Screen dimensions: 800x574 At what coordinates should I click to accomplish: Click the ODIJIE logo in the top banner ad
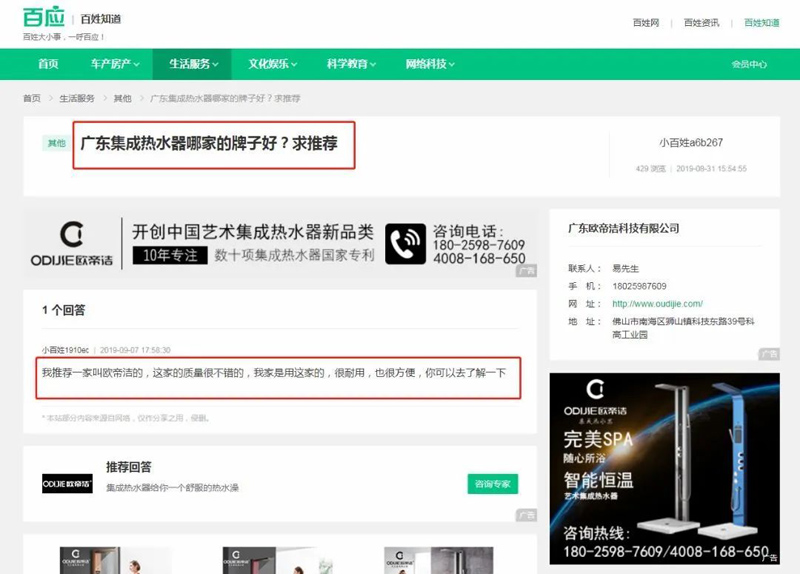click(x=72, y=243)
